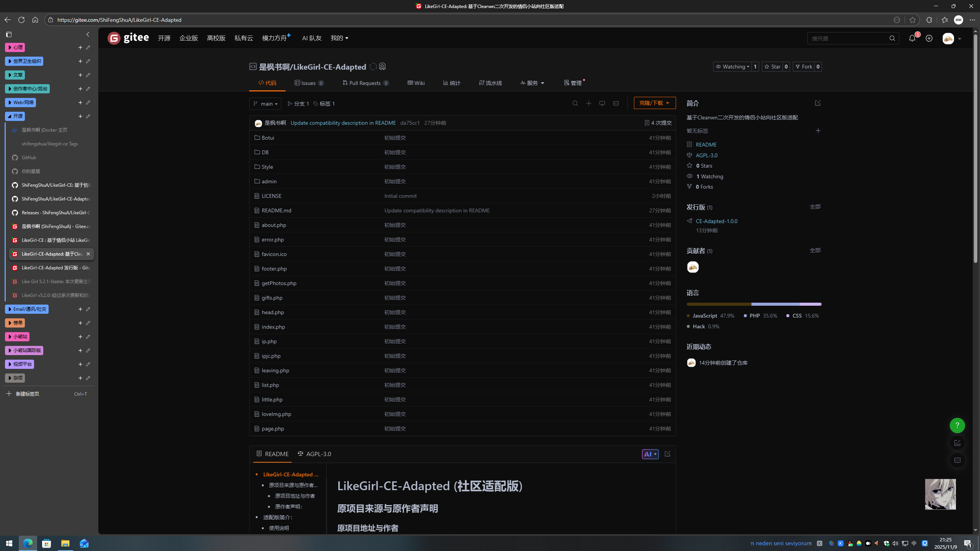Toggle the Star button for repository
Viewport: 980px width, 551px height.
(x=772, y=67)
